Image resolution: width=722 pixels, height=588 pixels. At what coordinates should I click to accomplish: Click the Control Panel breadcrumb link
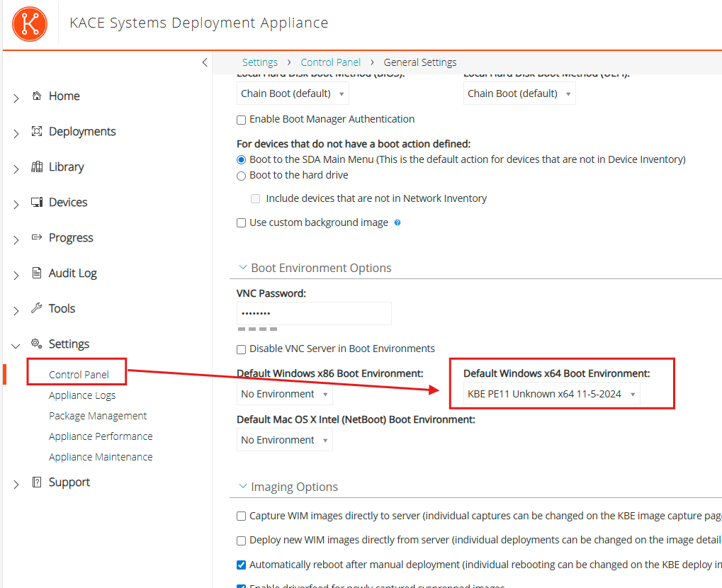point(330,62)
